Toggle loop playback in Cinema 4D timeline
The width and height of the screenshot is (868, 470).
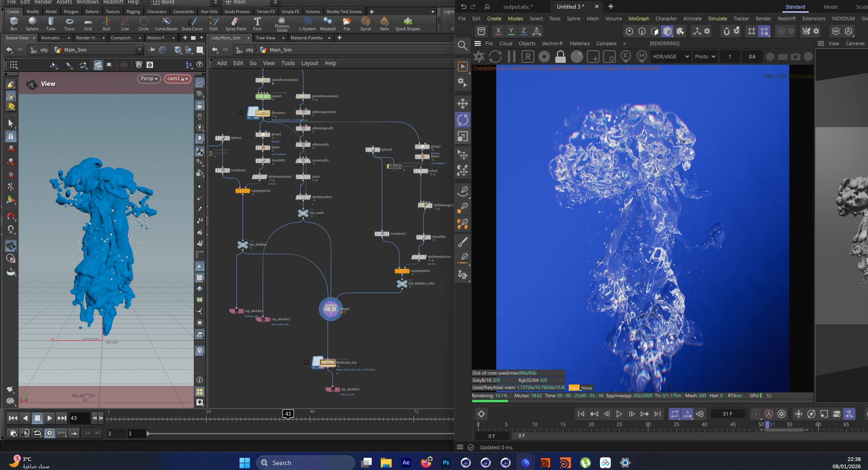pos(675,414)
